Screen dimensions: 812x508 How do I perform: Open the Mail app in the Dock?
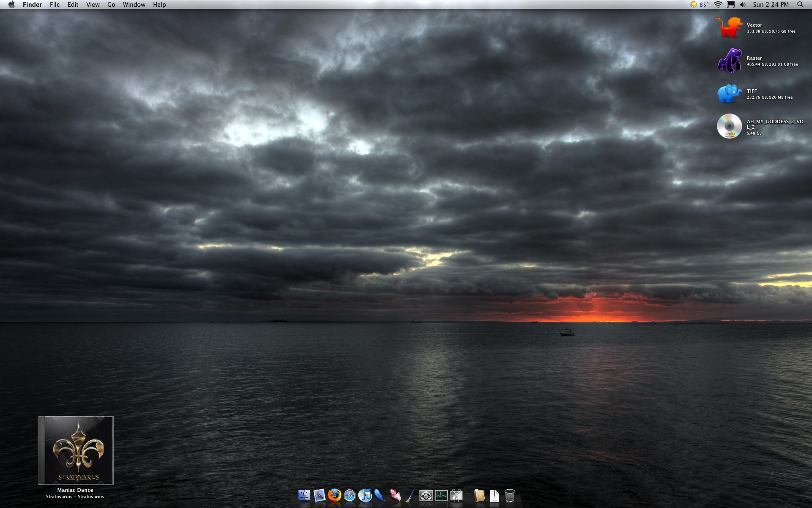[318, 495]
